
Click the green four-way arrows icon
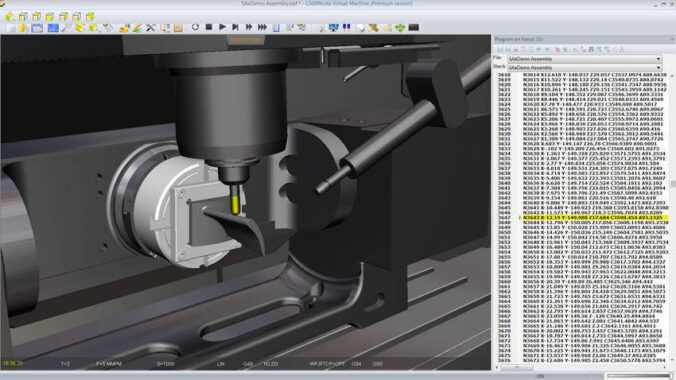[x=401, y=28]
